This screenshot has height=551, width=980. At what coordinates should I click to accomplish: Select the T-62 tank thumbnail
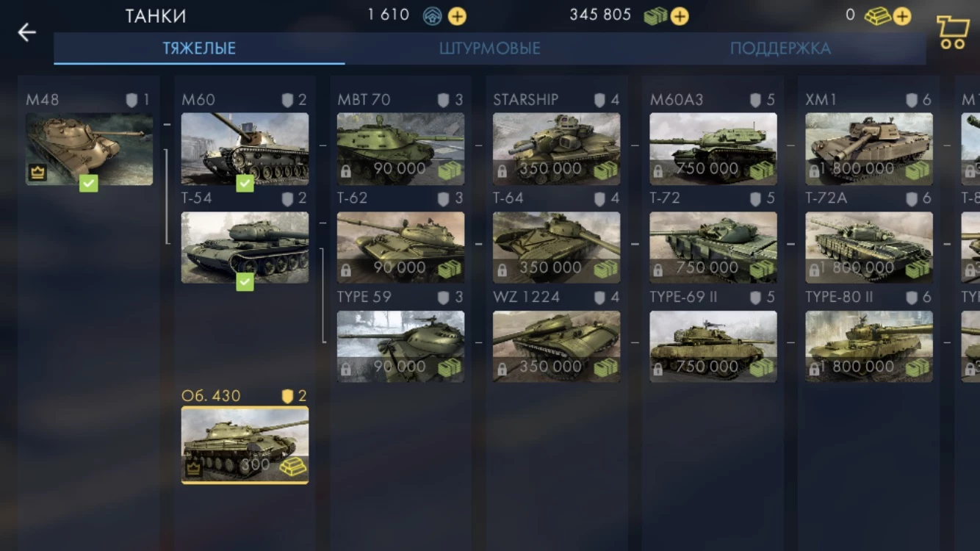[x=400, y=248]
